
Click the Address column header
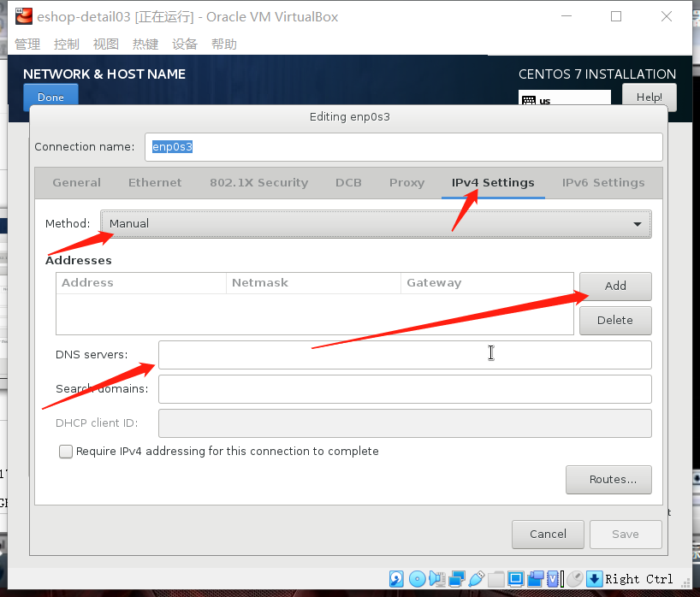pyautogui.click(x=141, y=283)
